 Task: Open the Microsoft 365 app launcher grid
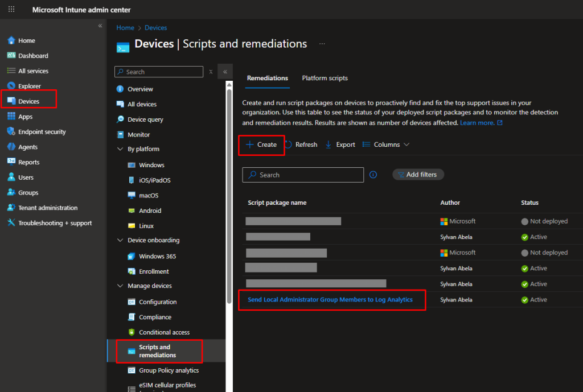(11, 9)
